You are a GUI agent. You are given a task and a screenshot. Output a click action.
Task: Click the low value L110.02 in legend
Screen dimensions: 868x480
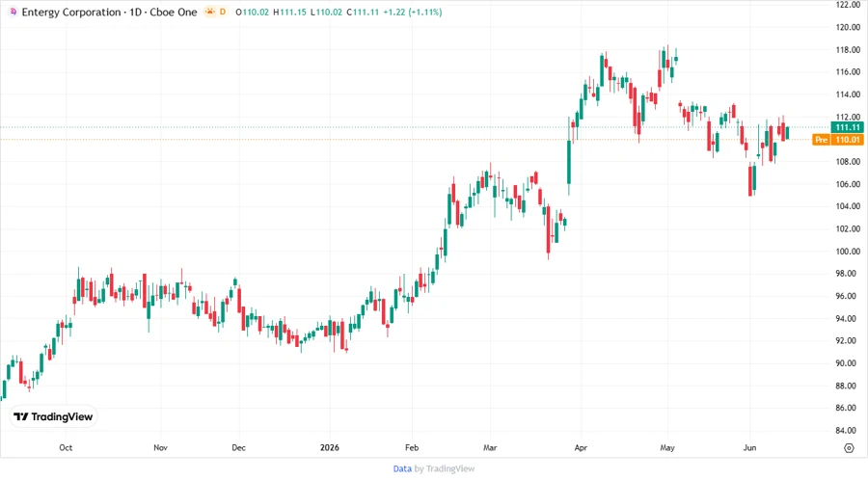coord(326,13)
